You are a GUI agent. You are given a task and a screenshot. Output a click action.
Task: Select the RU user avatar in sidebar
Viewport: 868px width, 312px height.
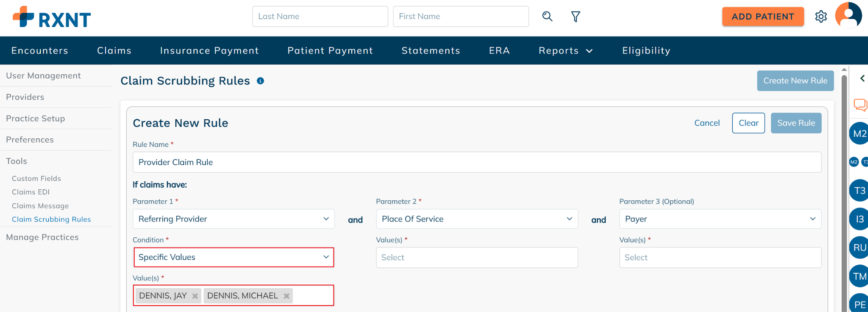click(859, 247)
